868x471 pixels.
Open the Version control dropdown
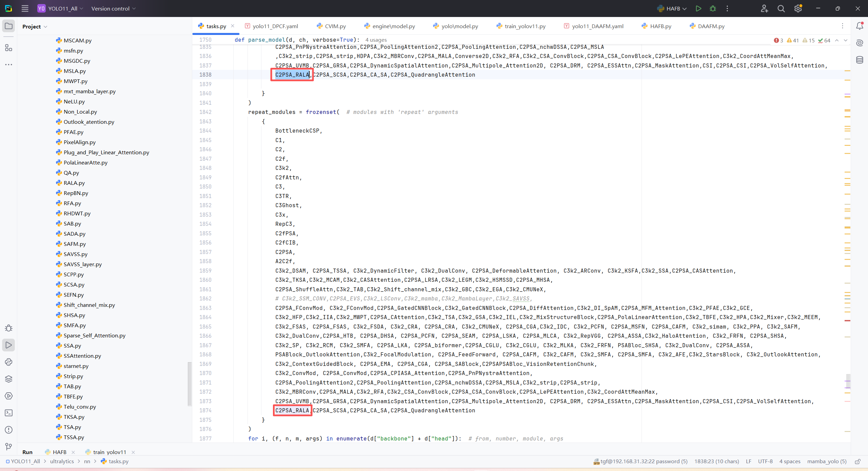[x=113, y=8]
